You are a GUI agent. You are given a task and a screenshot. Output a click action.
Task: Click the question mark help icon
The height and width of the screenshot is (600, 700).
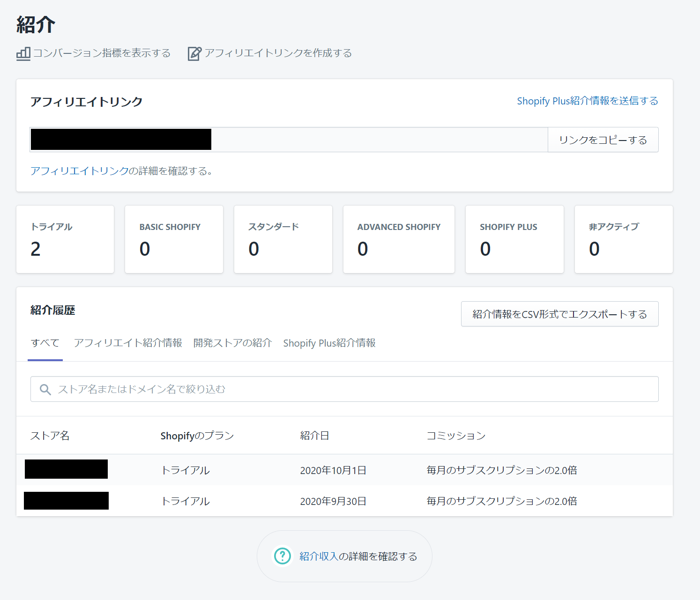point(282,556)
